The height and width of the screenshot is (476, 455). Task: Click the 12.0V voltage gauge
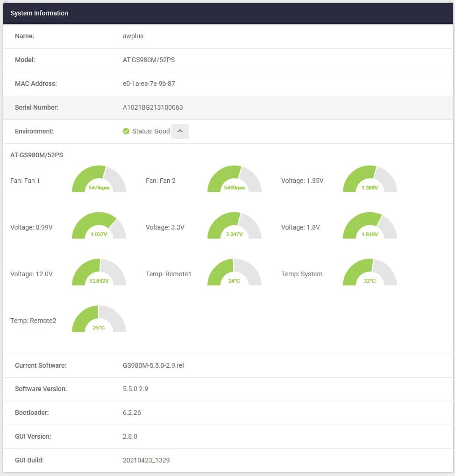pos(99,273)
